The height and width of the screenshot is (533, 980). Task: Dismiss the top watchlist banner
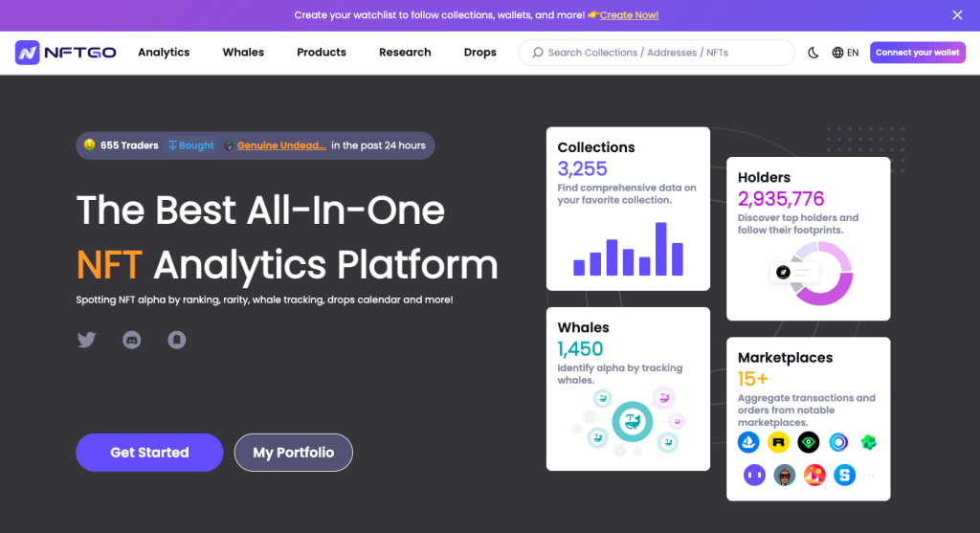point(957,15)
